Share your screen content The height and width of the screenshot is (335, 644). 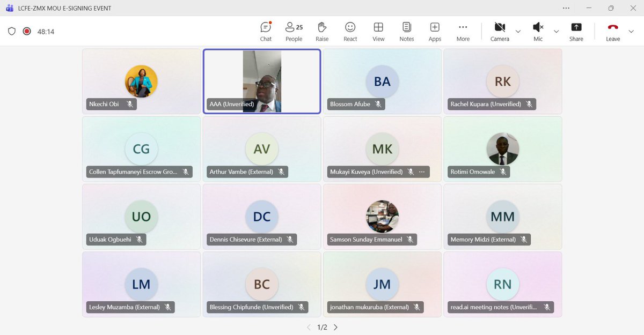576,32
